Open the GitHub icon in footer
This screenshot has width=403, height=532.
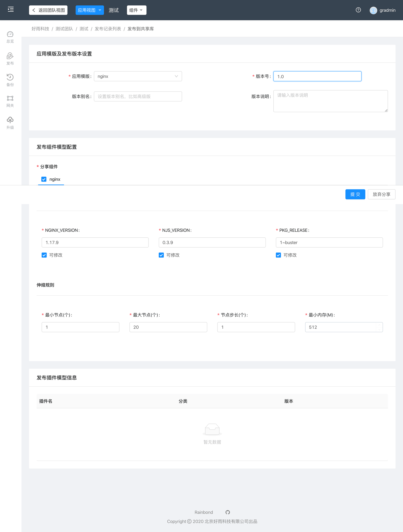coord(228,512)
